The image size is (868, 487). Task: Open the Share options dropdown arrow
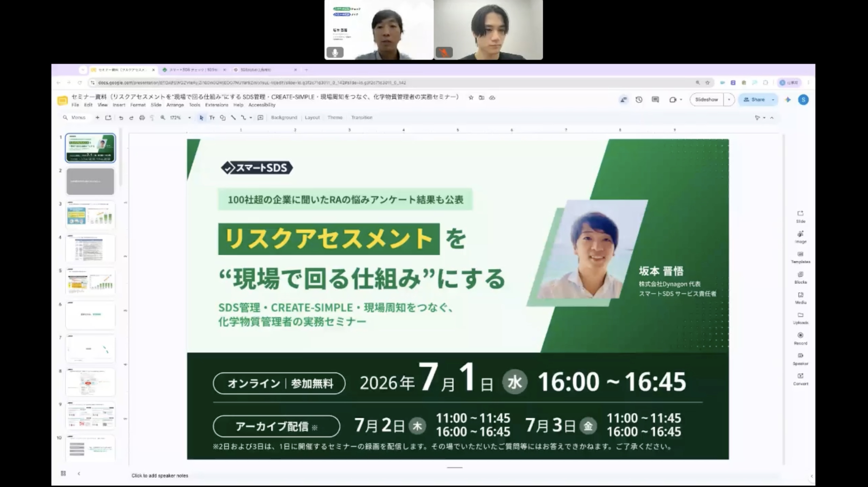tap(773, 99)
